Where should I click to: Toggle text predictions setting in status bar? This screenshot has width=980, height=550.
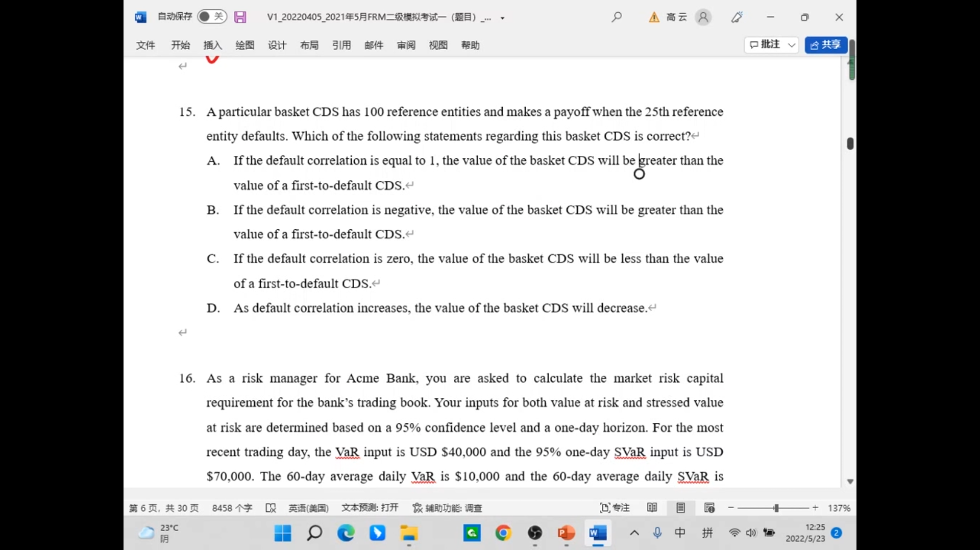pos(370,508)
